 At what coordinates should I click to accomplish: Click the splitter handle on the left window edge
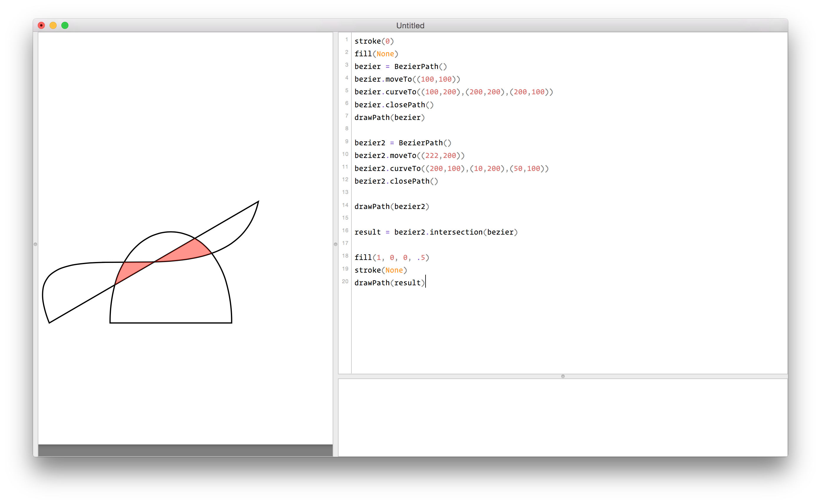pyautogui.click(x=36, y=244)
